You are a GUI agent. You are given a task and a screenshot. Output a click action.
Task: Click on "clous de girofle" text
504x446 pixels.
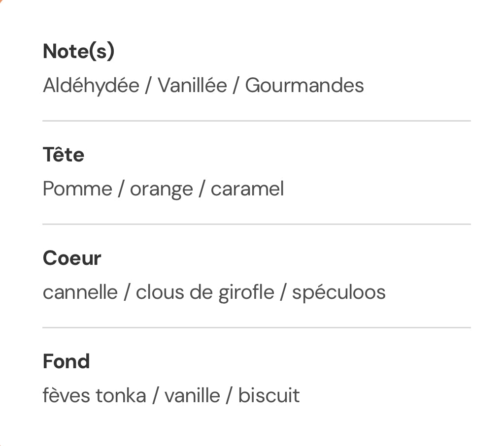[x=204, y=292]
